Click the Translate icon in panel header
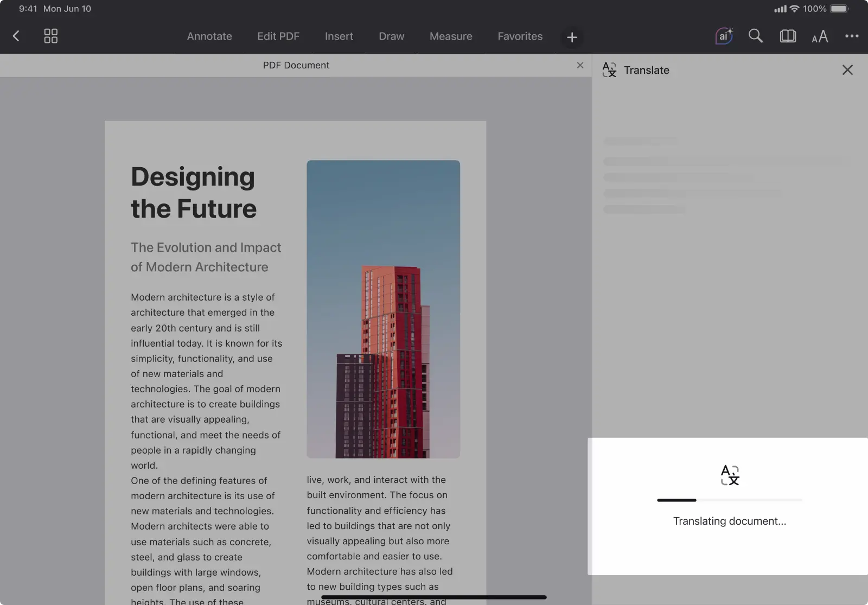 click(x=609, y=70)
